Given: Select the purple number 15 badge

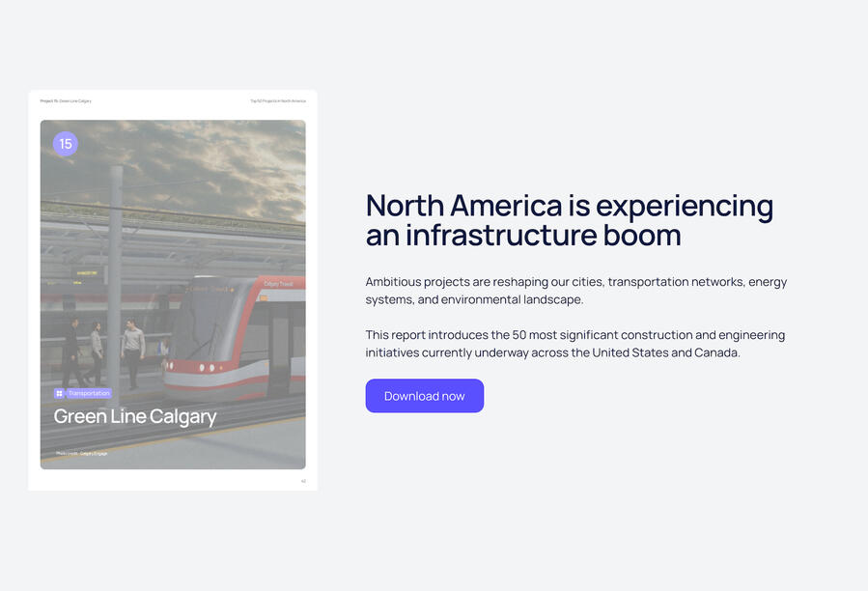Looking at the screenshot, I should 66,144.
